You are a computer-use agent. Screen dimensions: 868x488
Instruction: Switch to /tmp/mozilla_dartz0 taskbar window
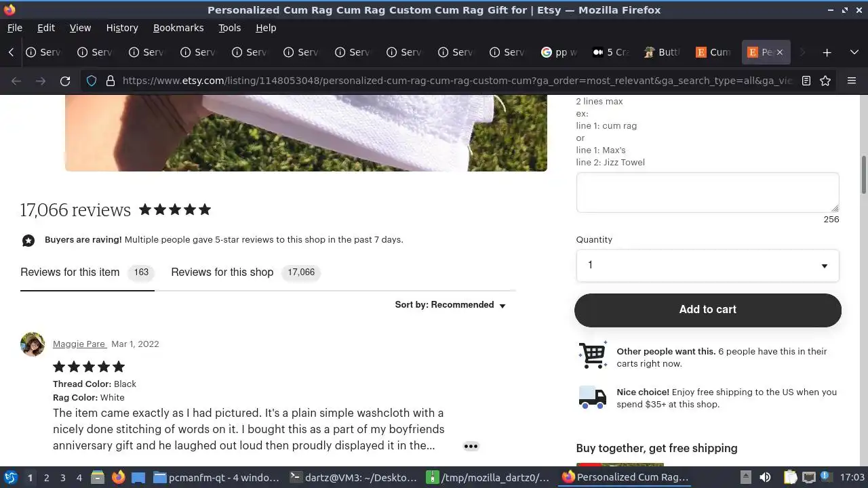point(488,478)
